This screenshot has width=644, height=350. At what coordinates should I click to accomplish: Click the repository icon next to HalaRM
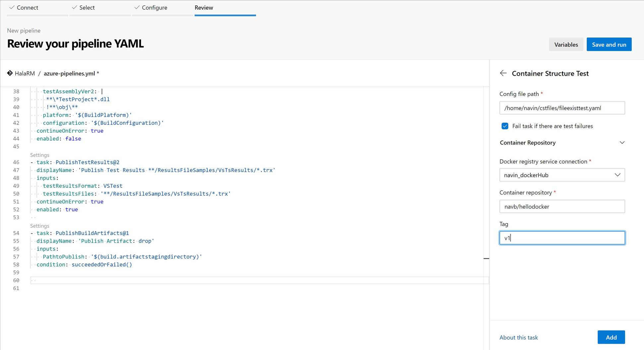tap(10, 73)
